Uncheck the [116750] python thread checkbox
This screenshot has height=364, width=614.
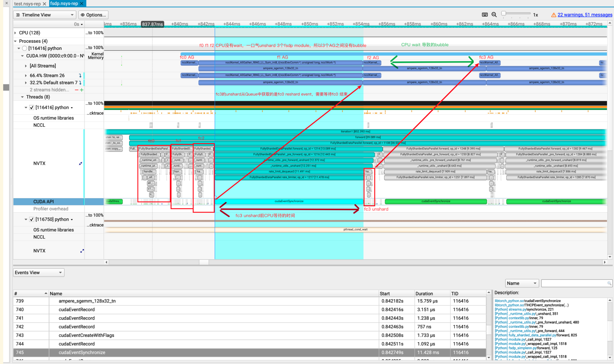[32, 219]
